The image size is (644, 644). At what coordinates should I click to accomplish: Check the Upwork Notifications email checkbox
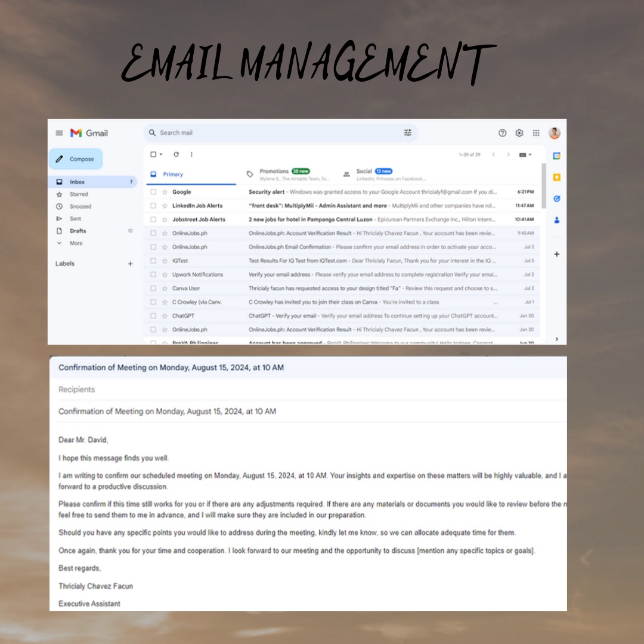pyautogui.click(x=153, y=274)
